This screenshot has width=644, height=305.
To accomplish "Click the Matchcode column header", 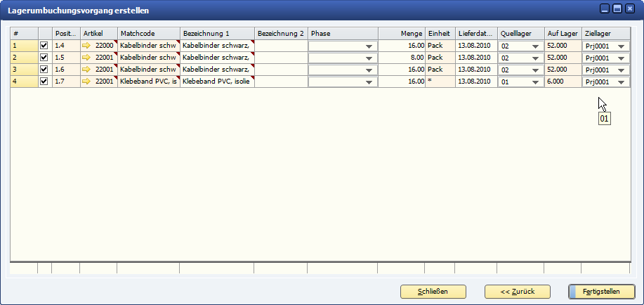I will coord(147,33).
